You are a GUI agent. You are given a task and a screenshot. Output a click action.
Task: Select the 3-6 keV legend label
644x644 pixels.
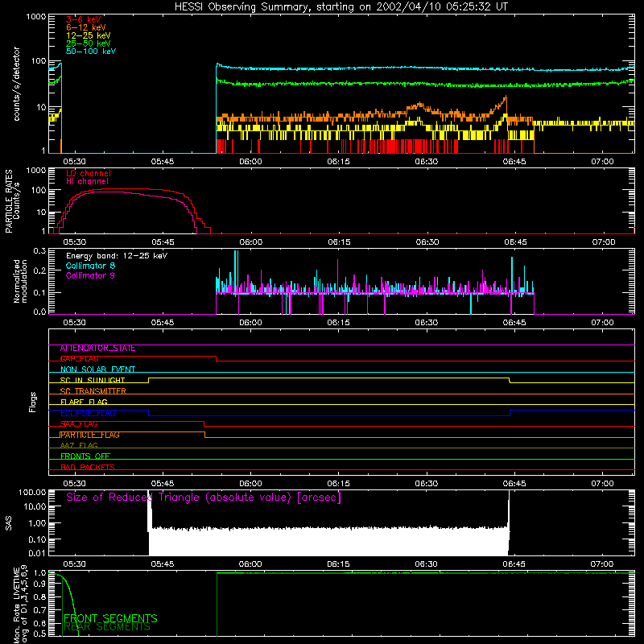pyautogui.click(x=84, y=19)
